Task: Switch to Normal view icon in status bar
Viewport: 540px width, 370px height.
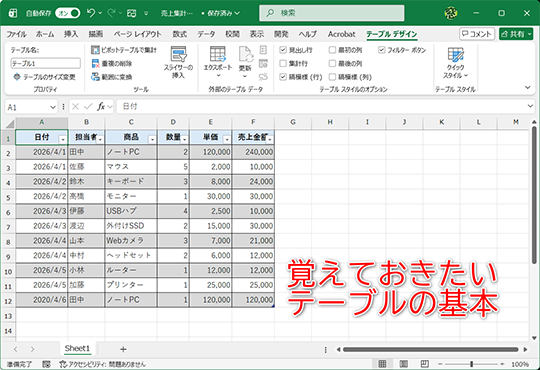Action: point(382,364)
